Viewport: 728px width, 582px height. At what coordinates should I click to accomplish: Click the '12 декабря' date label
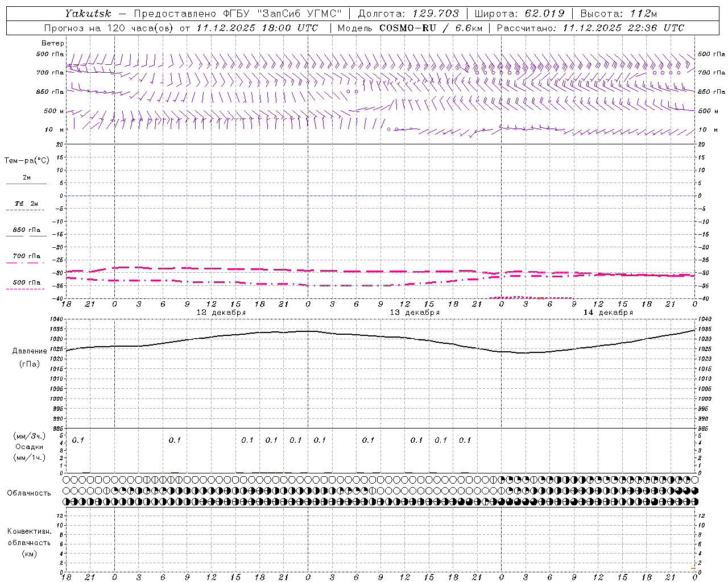tap(221, 313)
